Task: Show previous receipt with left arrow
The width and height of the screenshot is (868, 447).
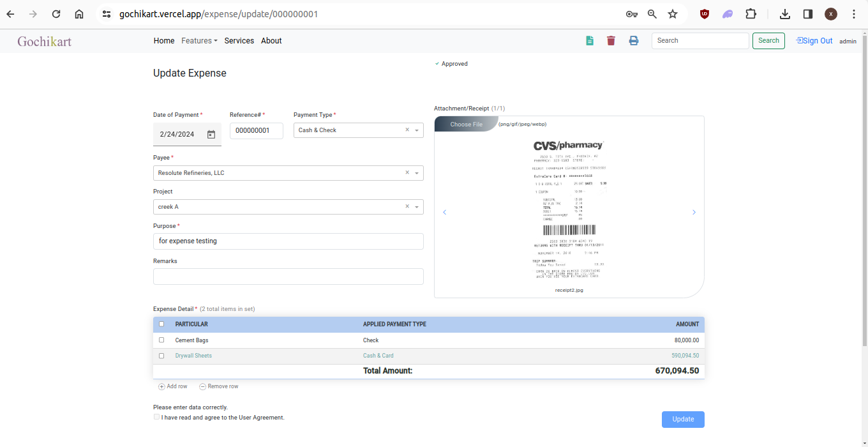Action: (445, 213)
